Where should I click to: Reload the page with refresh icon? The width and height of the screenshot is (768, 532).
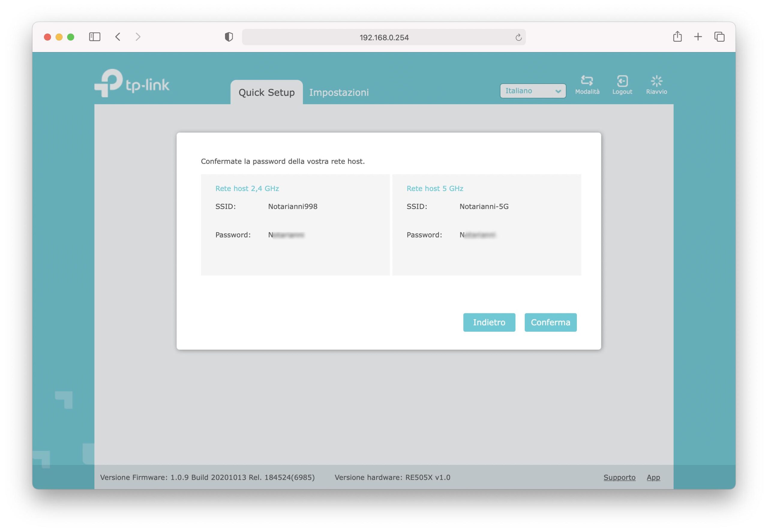[x=518, y=37]
